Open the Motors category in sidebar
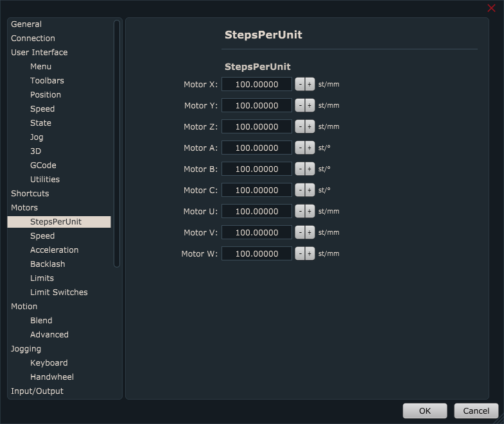Image resolution: width=504 pixels, height=424 pixels. click(24, 207)
